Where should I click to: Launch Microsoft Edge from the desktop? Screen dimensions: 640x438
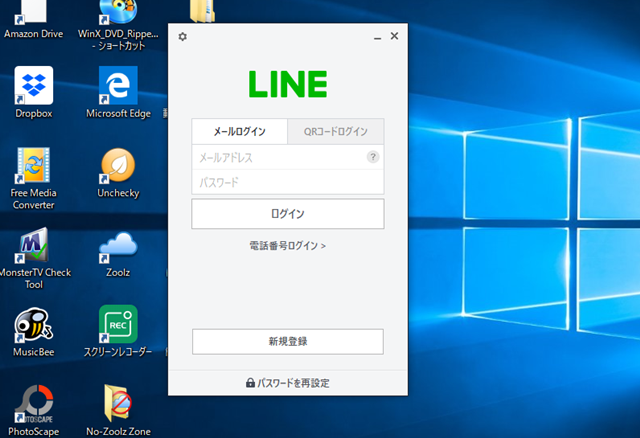point(118,85)
